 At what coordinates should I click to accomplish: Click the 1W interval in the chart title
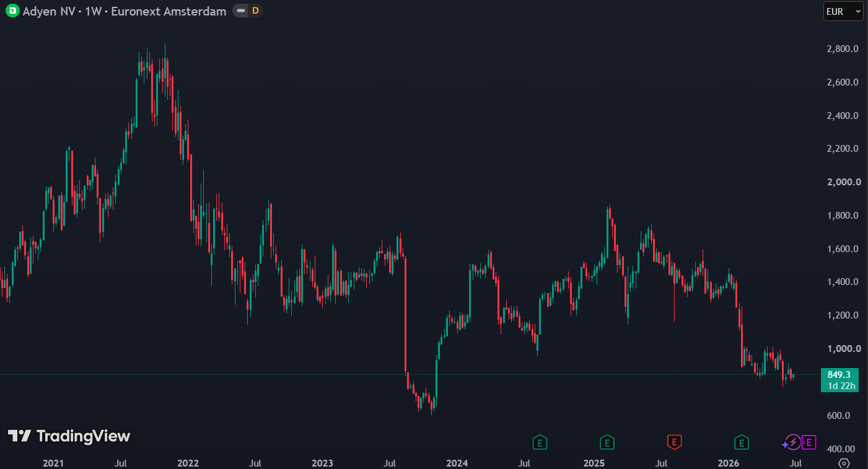tap(94, 11)
